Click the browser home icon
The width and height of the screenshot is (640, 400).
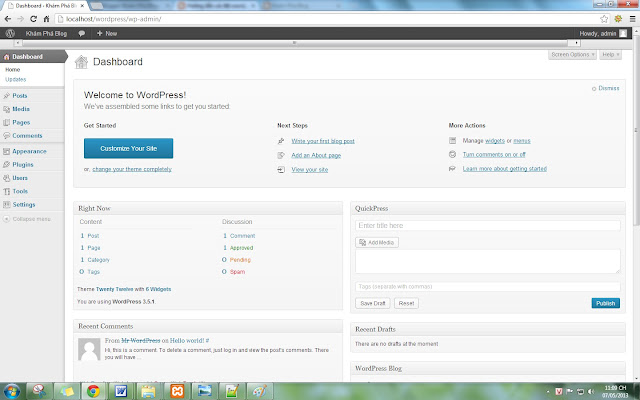click(47, 19)
